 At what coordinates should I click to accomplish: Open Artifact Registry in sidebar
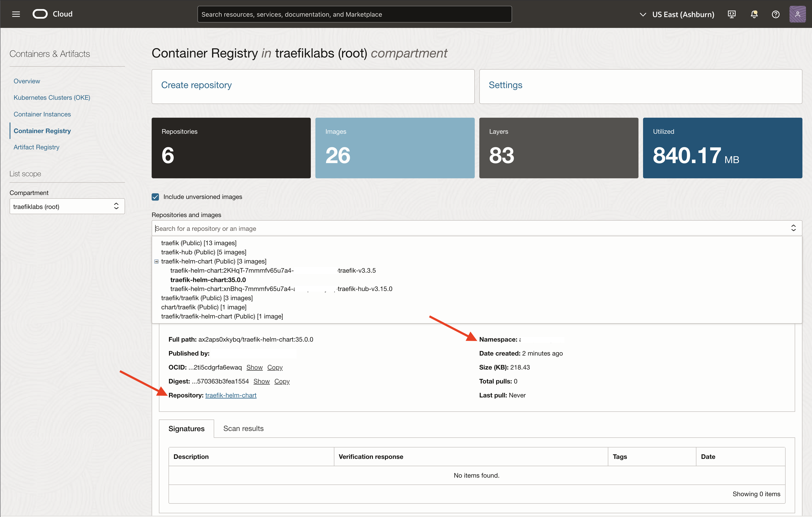36,147
